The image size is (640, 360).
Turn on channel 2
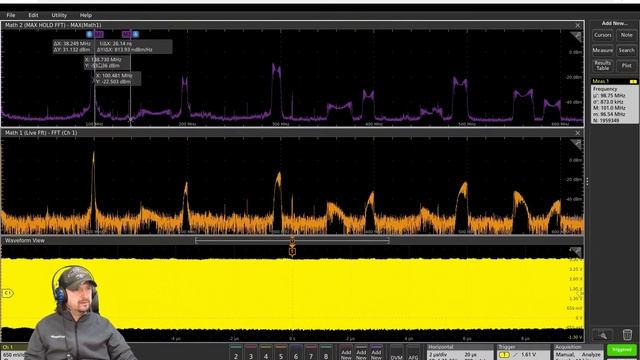pyautogui.click(x=236, y=353)
